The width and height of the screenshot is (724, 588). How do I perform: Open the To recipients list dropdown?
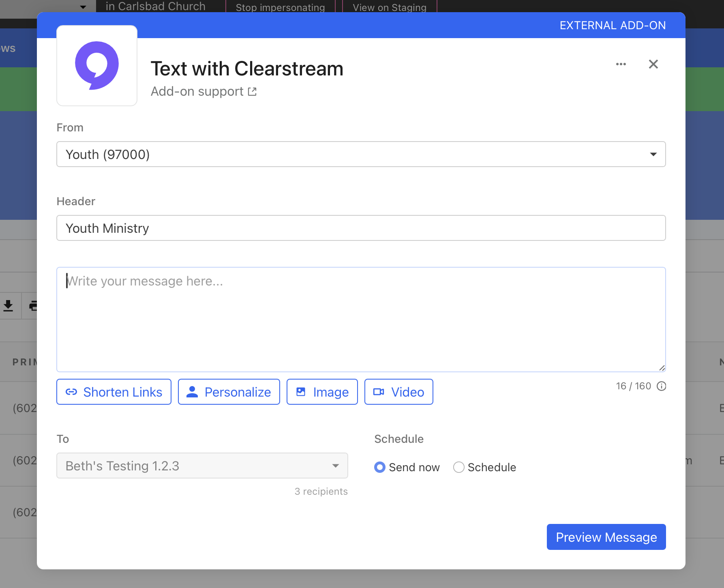(202, 466)
